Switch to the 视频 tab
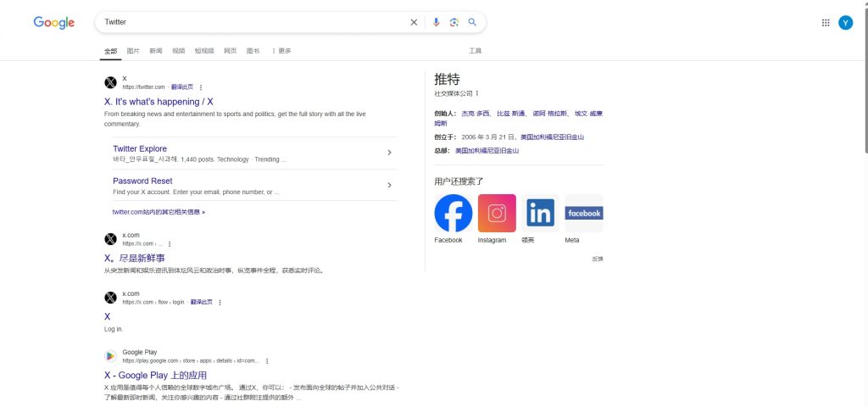 [178, 51]
